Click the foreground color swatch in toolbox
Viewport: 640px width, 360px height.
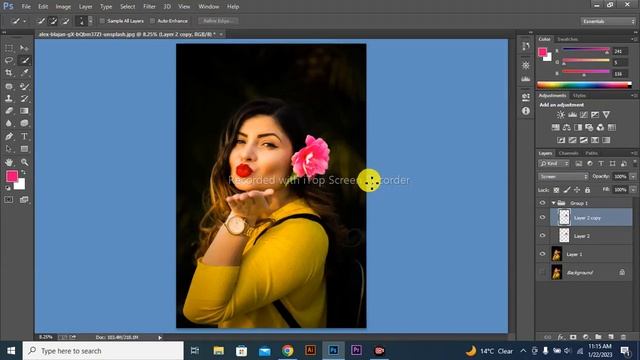point(12,176)
